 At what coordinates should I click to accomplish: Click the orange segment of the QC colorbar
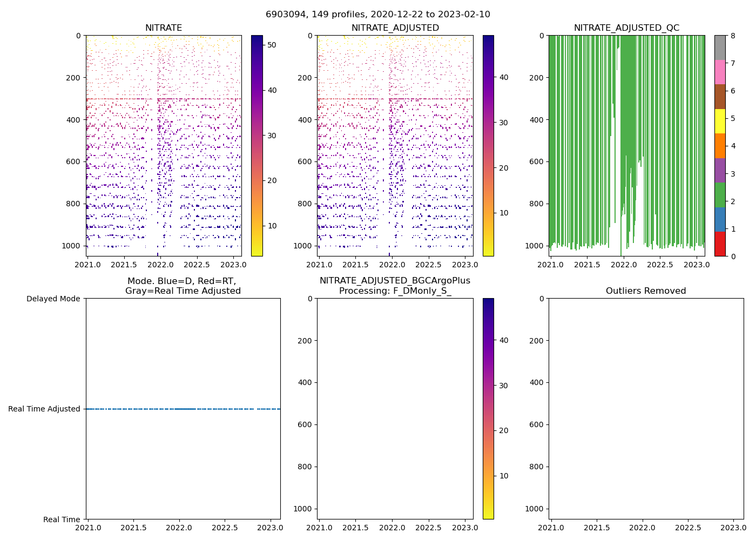point(720,146)
